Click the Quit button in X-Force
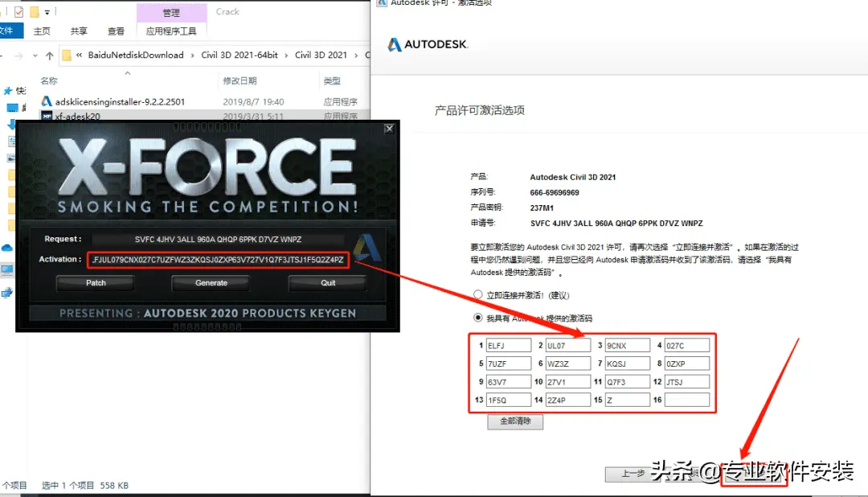 tap(328, 282)
